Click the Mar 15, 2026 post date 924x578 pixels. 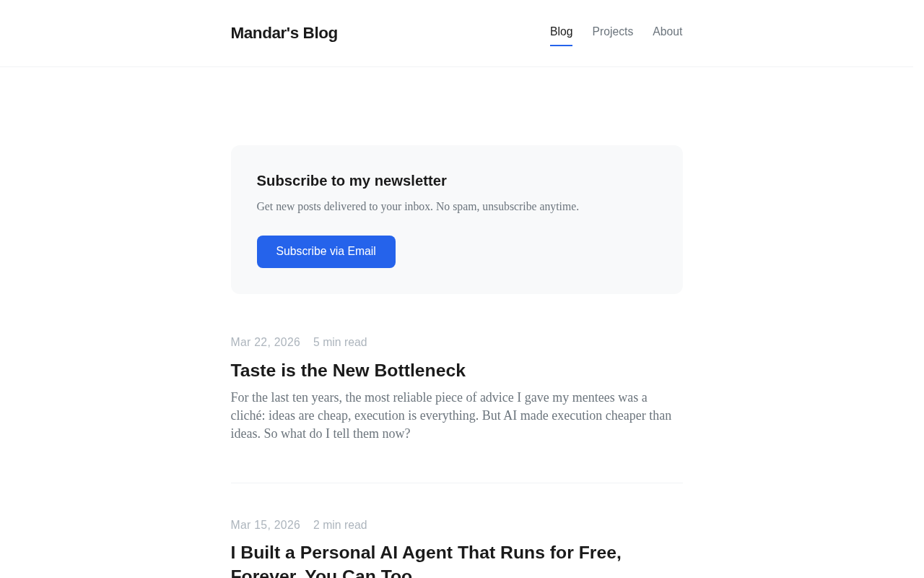pyautogui.click(x=265, y=525)
